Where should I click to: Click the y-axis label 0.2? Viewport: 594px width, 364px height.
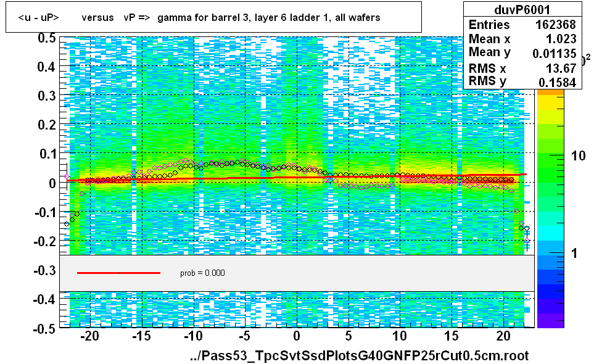coord(47,125)
